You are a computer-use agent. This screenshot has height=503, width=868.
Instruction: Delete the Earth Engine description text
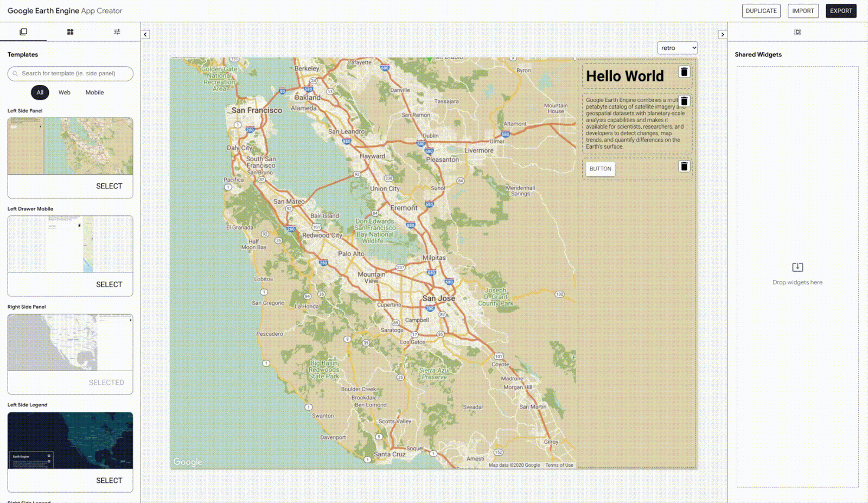[684, 101]
